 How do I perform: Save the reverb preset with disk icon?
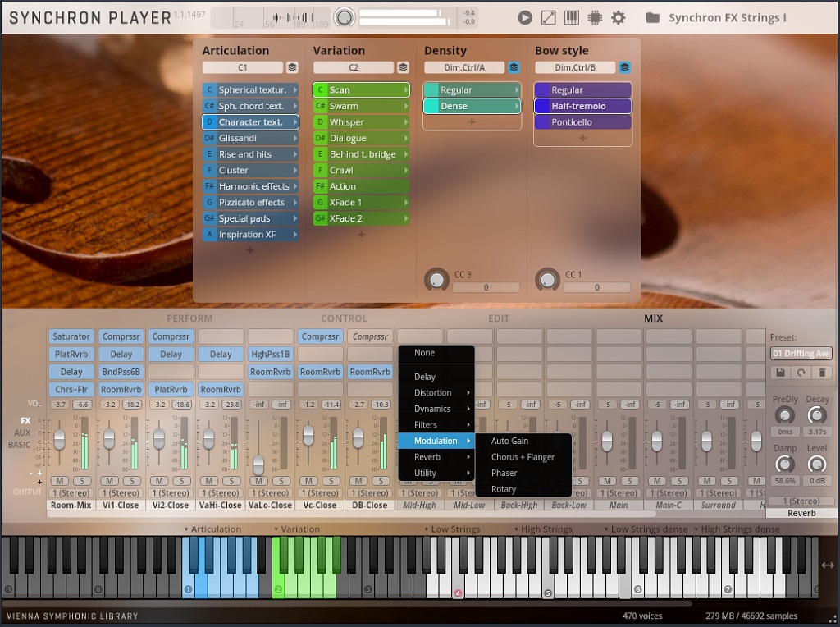781,373
